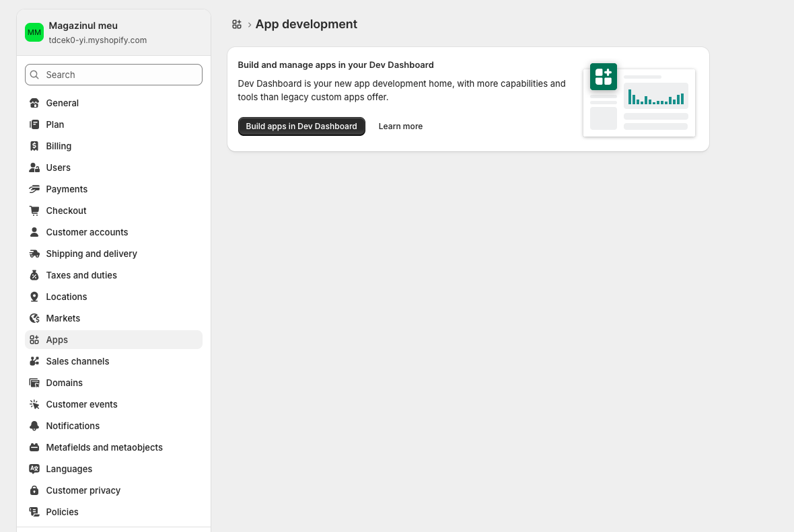The width and height of the screenshot is (794, 532).
Task: Click the tdcek0-yi.myshopify.com store URL
Action: coord(98,40)
